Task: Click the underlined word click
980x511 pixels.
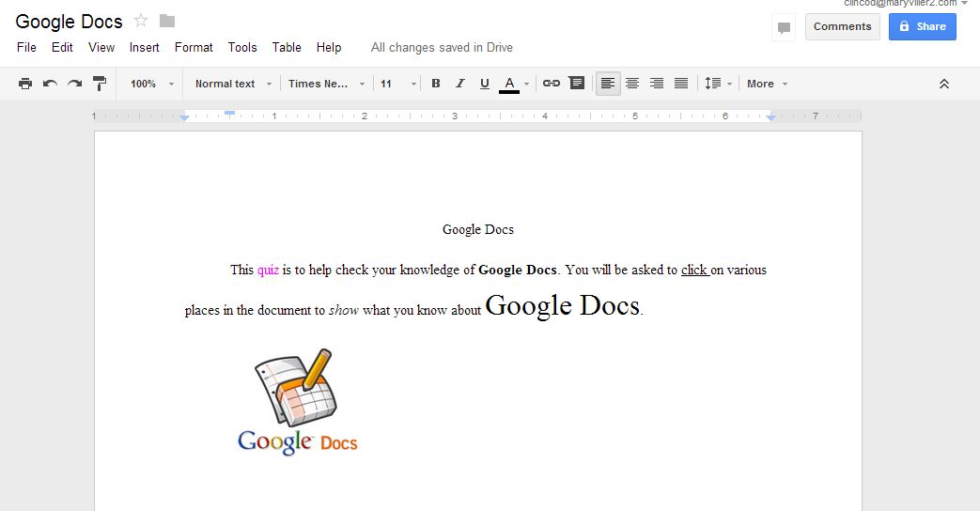Action: [x=693, y=270]
